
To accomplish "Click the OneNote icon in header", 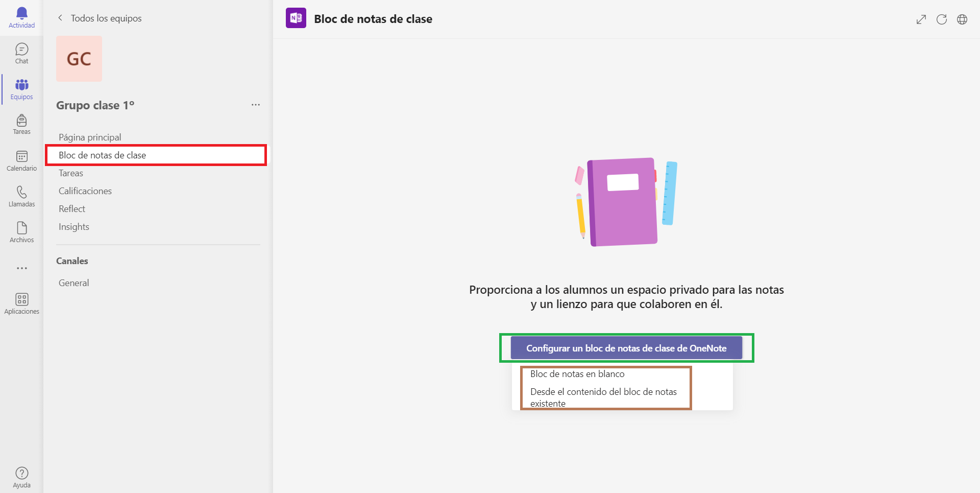I will click(x=296, y=18).
